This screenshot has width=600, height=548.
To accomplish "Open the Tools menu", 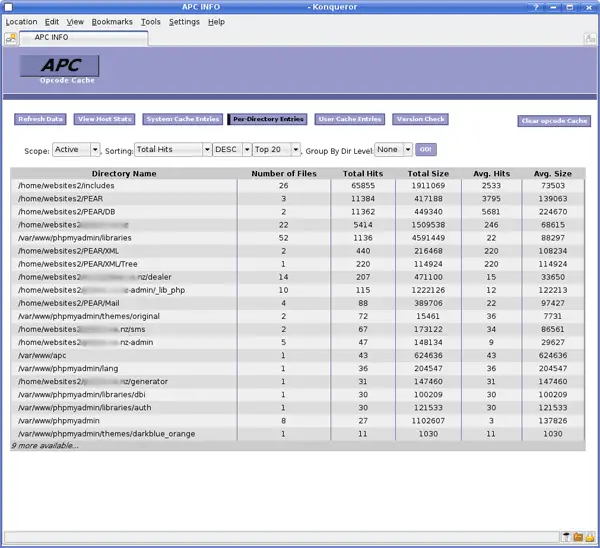I will point(150,22).
